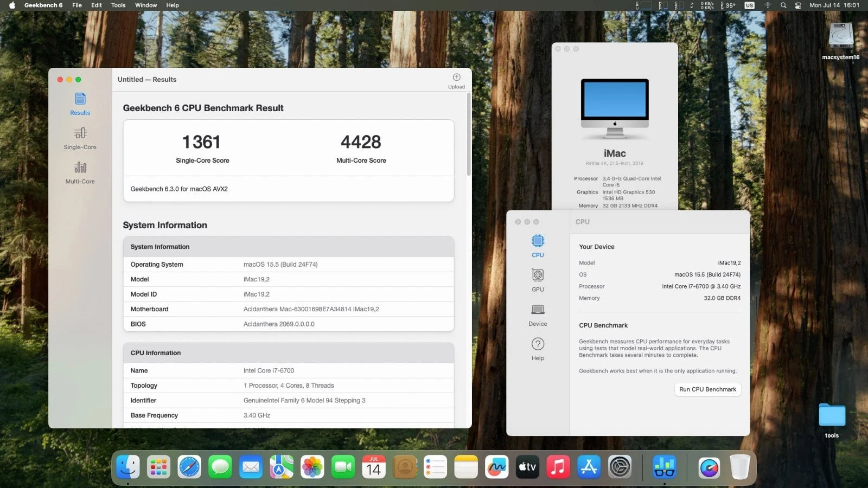Open Finder from the Dock
This screenshot has height=488, width=868.
click(x=128, y=467)
